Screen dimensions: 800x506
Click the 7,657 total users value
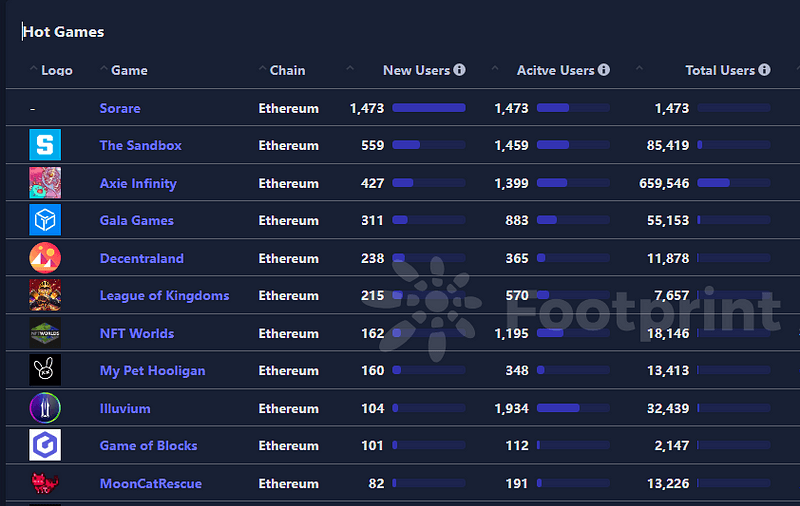(671, 295)
